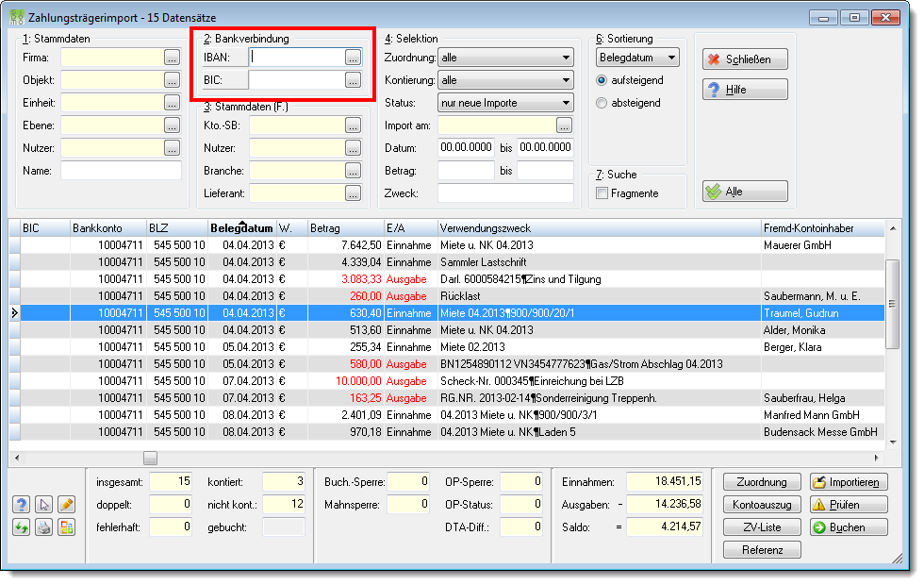Click the horizontal scrollbar thumb below table
The width and height of the screenshot is (924, 585).
[150, 458]
